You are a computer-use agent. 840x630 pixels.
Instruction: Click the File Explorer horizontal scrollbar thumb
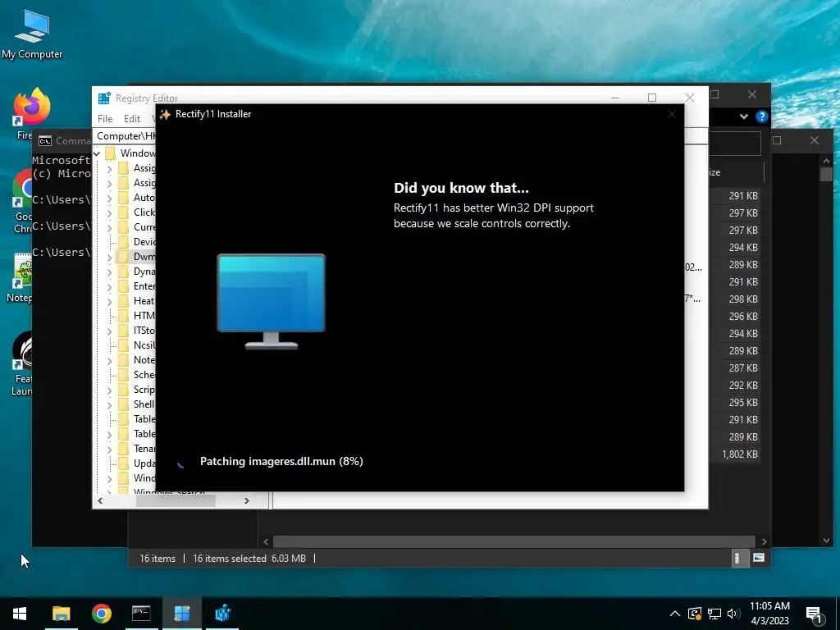514,541
